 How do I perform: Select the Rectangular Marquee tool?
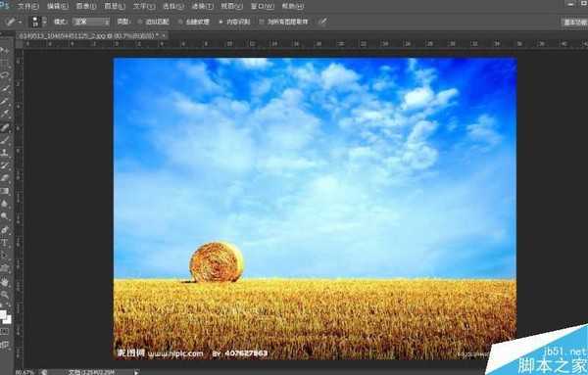[x=5, y=64]
